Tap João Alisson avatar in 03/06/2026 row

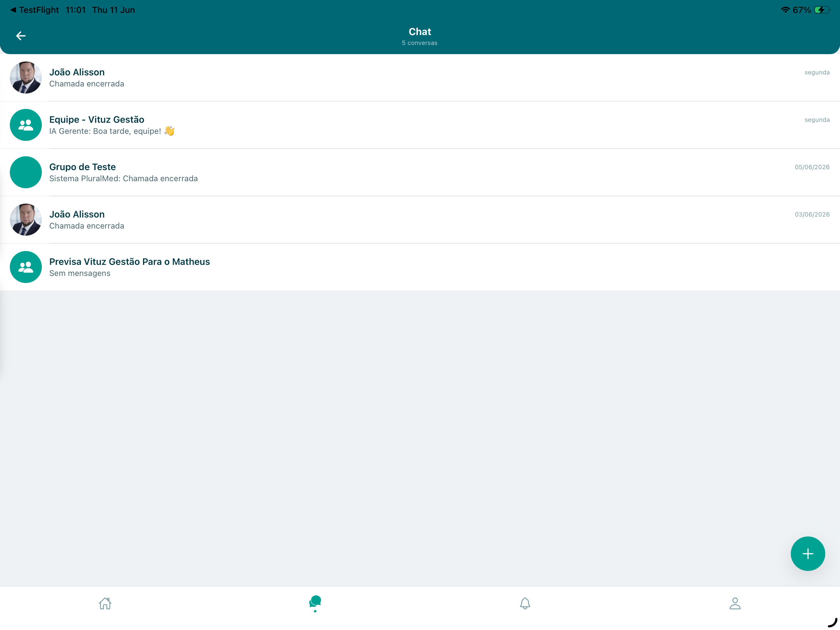[x=26, y=220]
